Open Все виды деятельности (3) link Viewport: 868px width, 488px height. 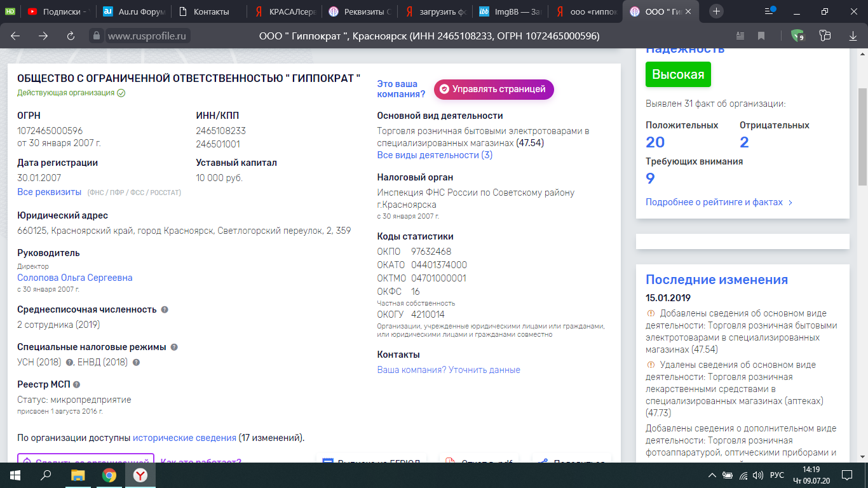point(435,155)
